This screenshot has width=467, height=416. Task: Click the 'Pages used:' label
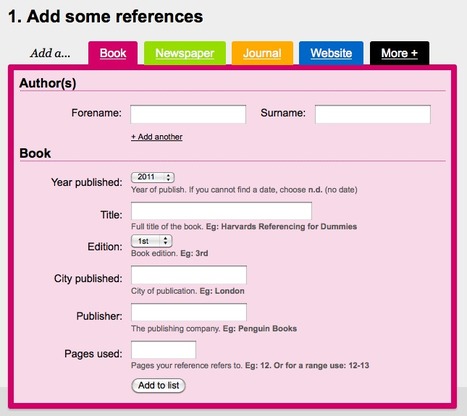93,354
